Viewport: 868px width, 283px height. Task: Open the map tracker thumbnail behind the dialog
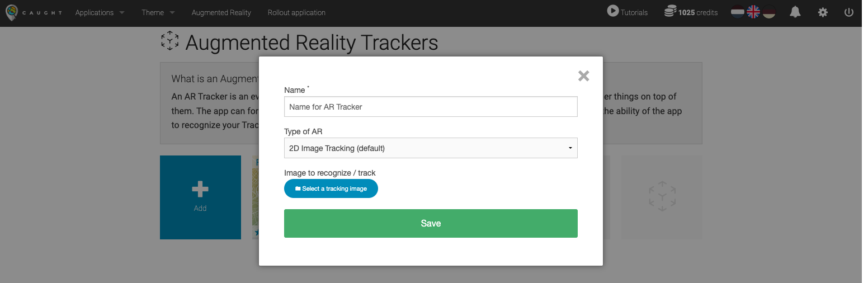pyautogui.click(x=256, y=197)
